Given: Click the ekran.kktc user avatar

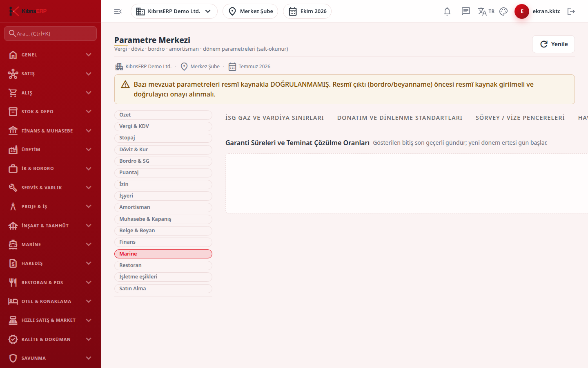Looking at the screenshot, I should click(522, 11).
